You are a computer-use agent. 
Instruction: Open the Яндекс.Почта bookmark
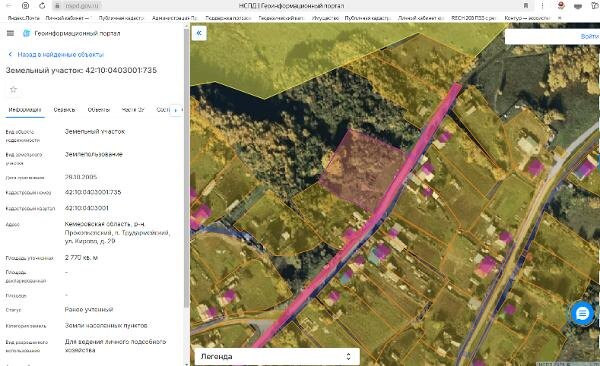24,18
